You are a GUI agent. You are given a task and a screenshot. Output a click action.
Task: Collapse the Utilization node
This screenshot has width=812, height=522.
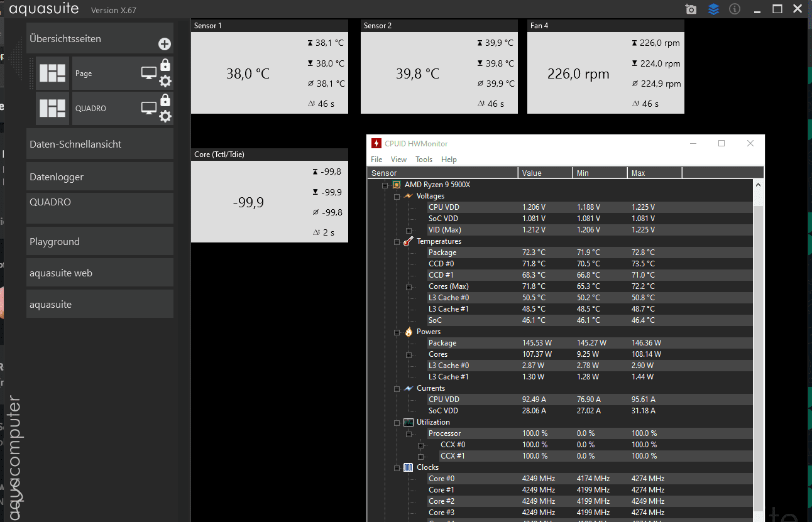397,423
